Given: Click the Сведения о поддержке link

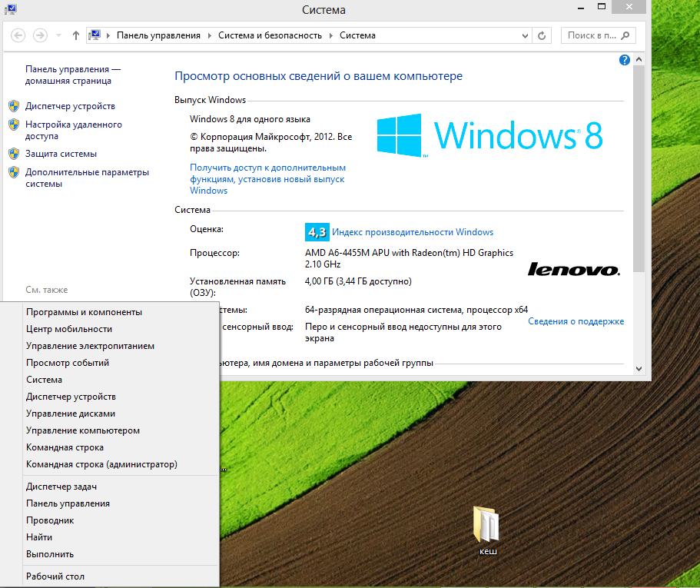Looking at the screenshot, I should [576, 321].
